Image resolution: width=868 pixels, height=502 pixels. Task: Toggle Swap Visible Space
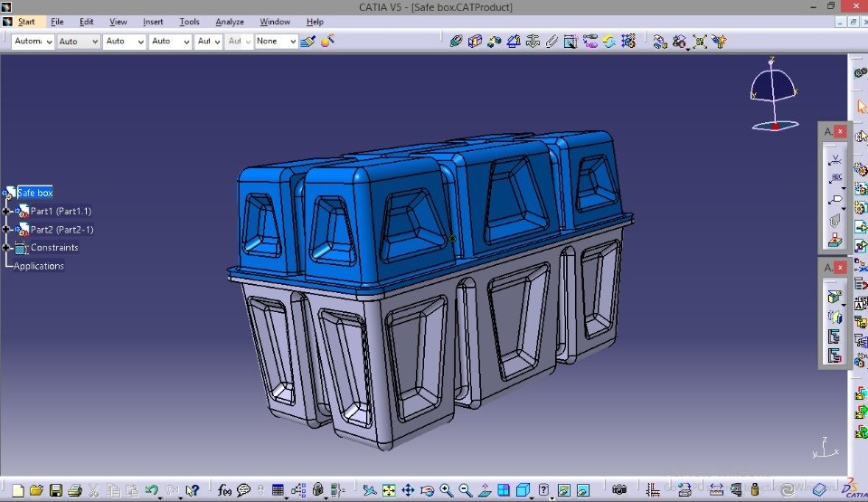point(583,490)
